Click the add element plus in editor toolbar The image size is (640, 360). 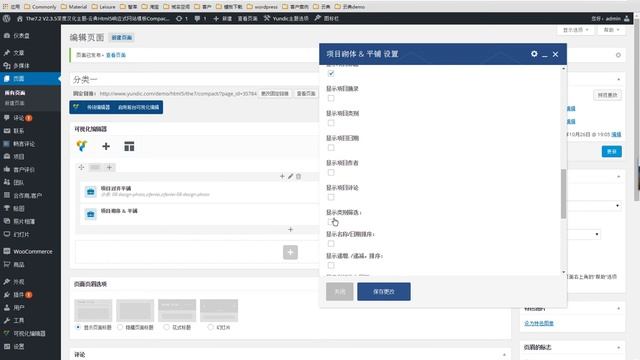pyautogui.click(x=106, y=146)
